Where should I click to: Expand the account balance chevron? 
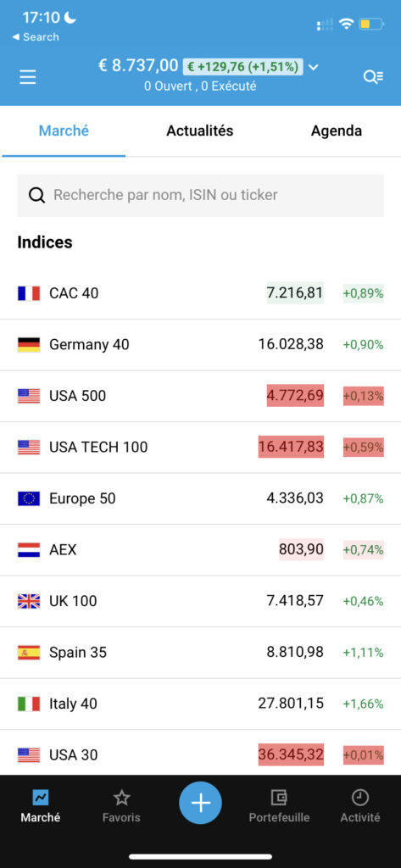coord(314,68)
